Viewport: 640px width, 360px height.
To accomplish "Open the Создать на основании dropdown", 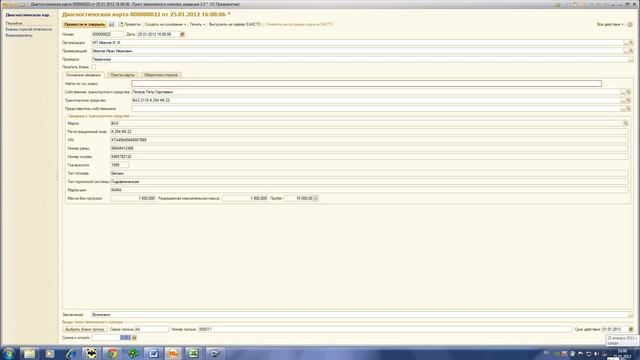I will point(165,24).
